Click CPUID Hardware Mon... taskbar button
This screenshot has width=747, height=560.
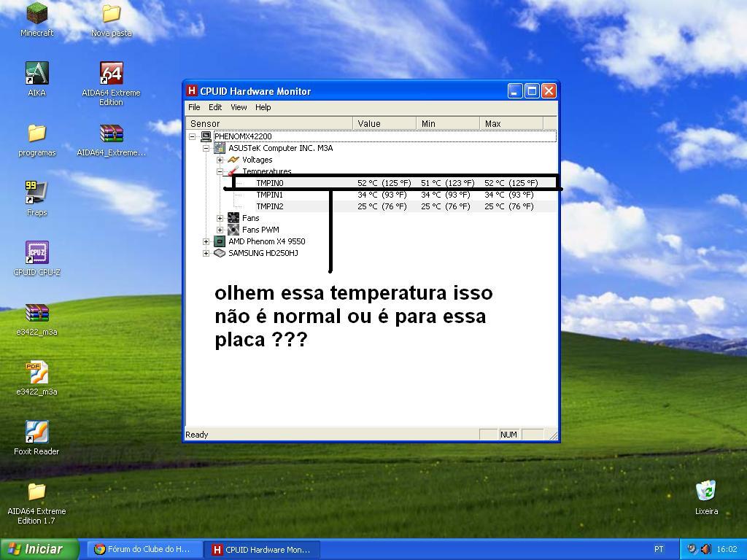[262, 549]
